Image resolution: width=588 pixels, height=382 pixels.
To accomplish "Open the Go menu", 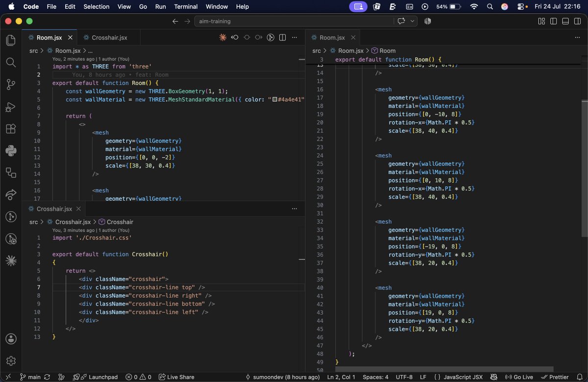I will point(143,6).
